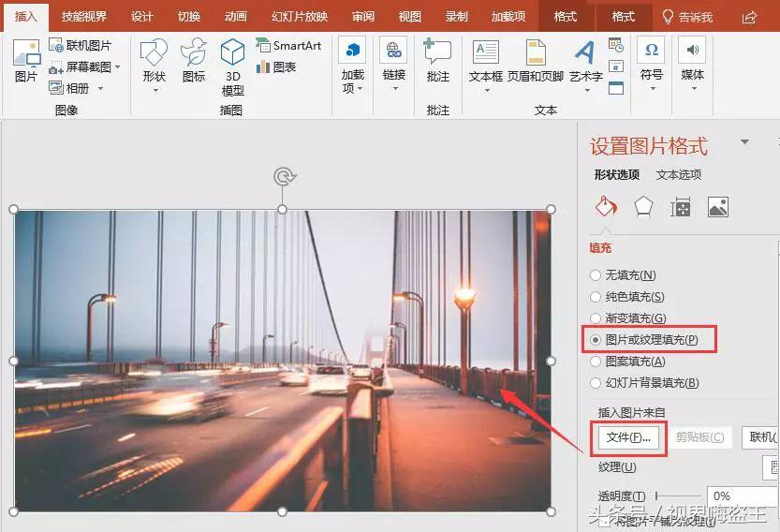Click the 符号 symbol icon
This screenshot has width=780, height=532.
pos(651,50)
